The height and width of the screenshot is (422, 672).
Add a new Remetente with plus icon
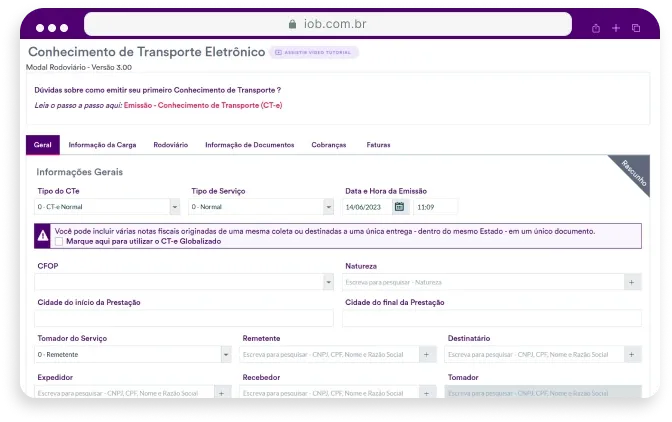point(427,354)
